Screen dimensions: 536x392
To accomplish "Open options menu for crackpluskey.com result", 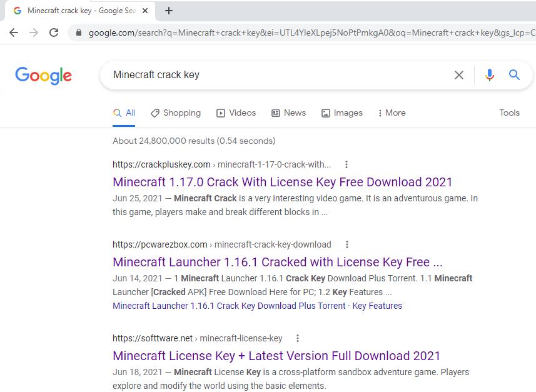I will 346,164.
